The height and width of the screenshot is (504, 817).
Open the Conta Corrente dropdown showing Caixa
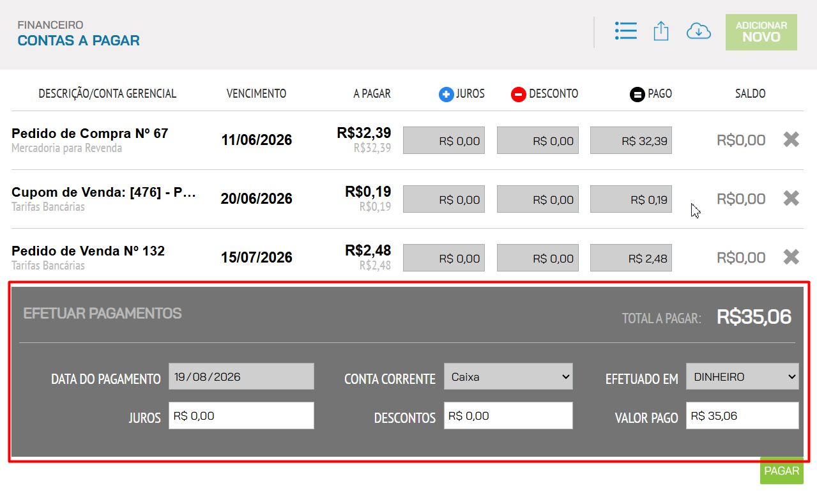coord(508,377)
